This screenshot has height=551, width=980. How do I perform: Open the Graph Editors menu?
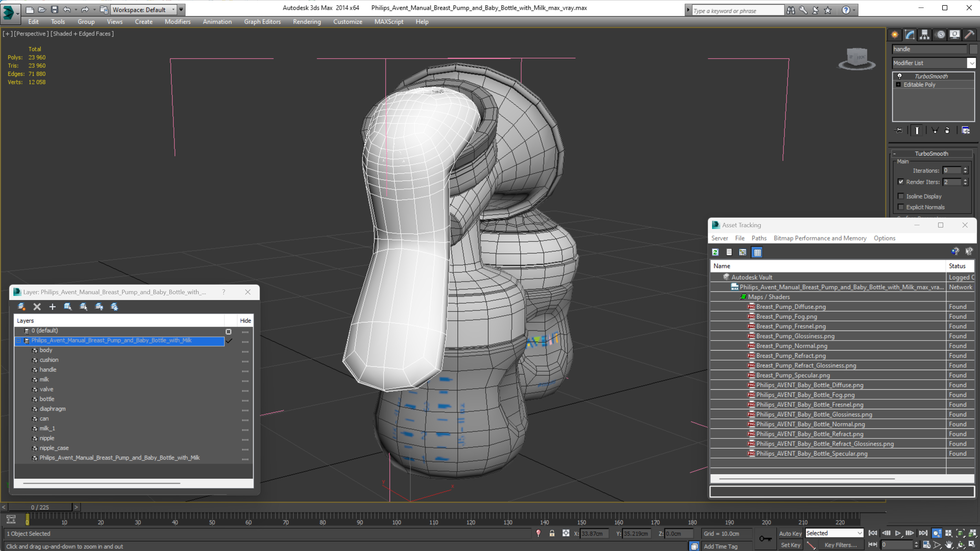tap(262, 22)
